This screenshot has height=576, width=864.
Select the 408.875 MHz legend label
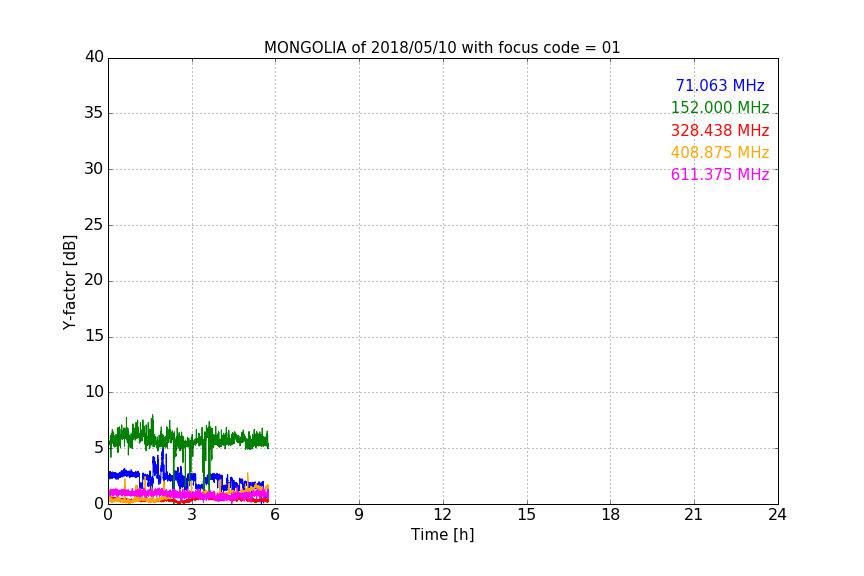720,152
